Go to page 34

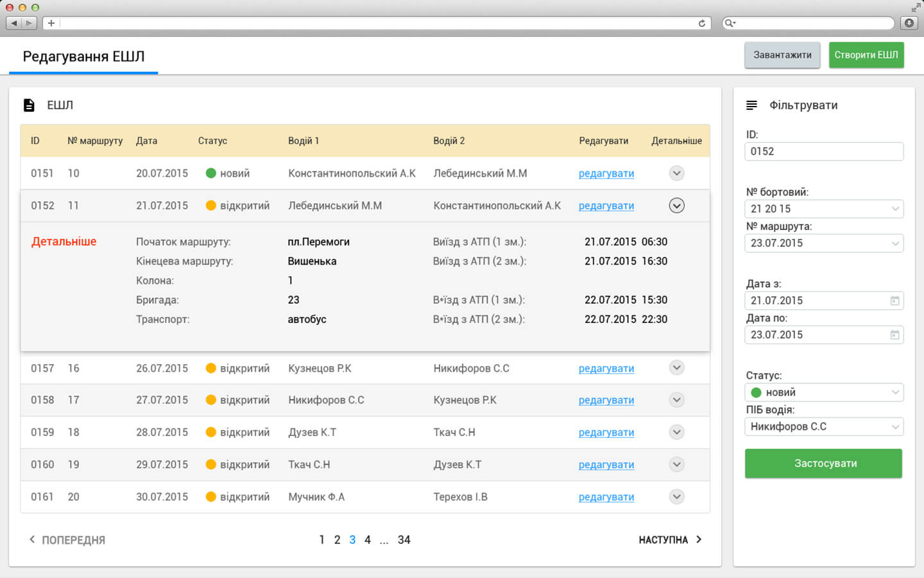(404, 540)
